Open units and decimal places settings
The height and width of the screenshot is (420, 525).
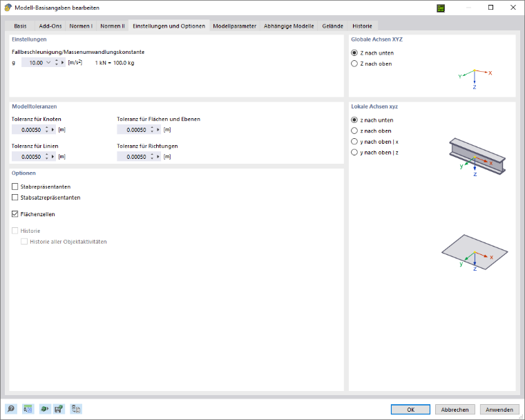(x=28, y=409)
